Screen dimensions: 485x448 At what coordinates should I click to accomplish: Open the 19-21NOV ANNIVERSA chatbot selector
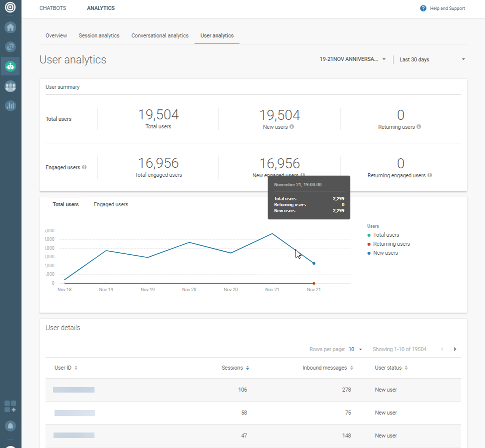[352, 59]
